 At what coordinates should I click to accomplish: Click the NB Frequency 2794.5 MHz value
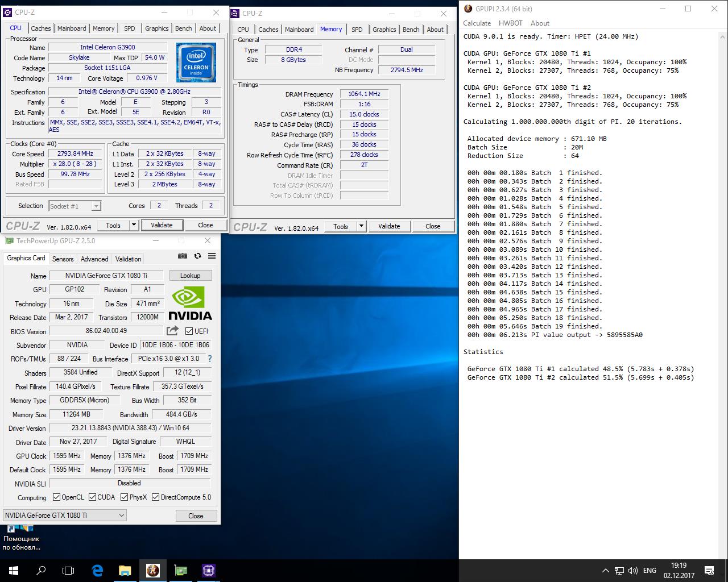407,70
